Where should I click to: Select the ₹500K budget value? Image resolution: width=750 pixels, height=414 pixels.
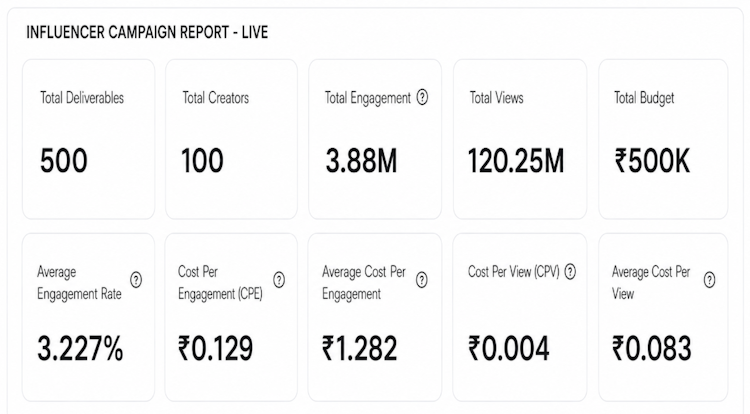(652, 161)
